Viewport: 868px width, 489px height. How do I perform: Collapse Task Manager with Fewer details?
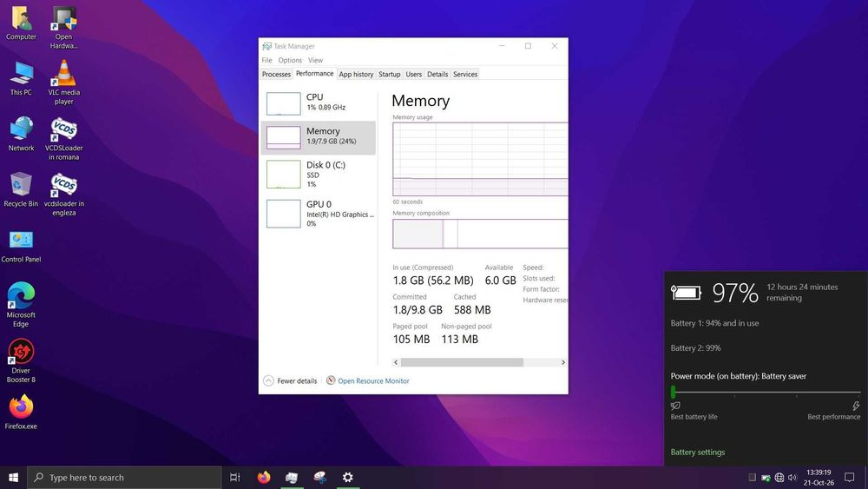(290, 381)
